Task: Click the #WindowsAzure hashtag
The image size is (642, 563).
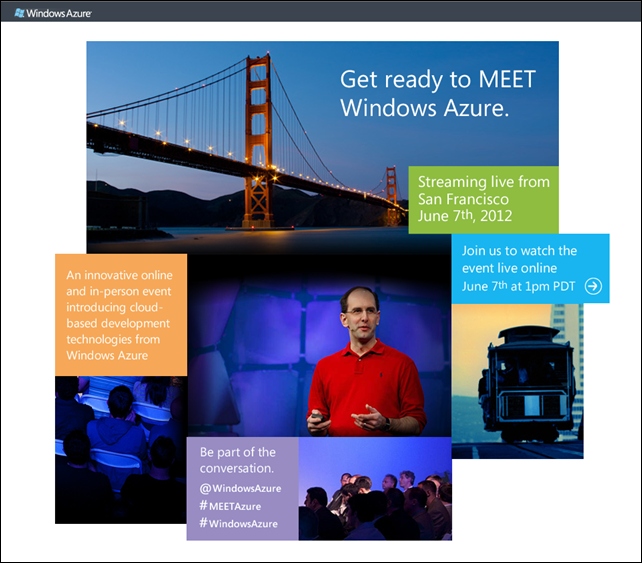Action: click(238, 523)
